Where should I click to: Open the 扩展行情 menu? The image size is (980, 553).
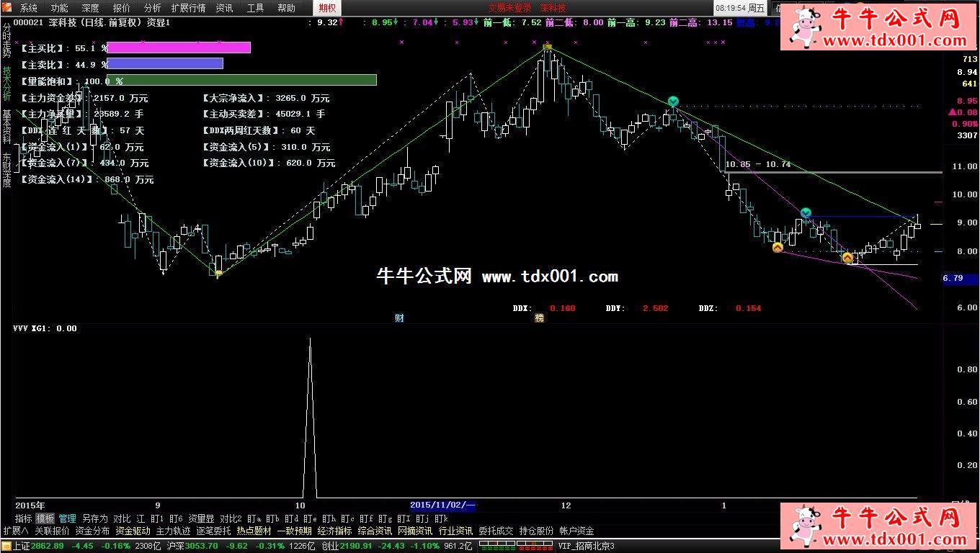(188, 8)
